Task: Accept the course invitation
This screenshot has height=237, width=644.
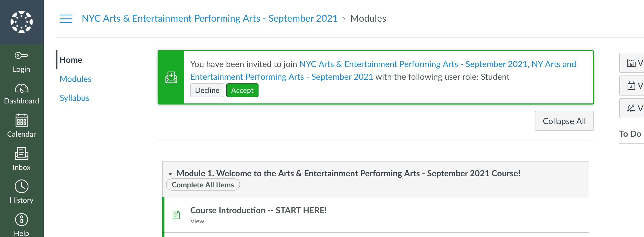Action: point(242,90)
